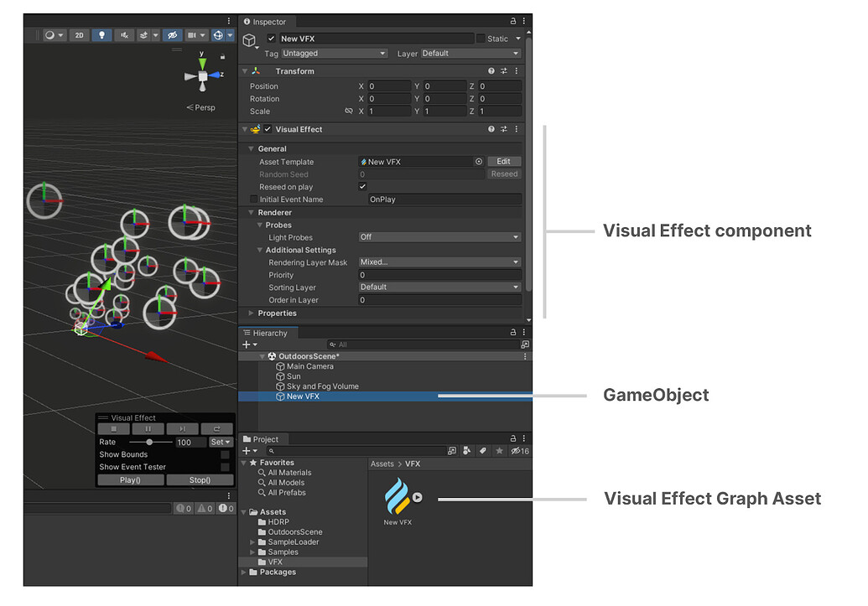868x606 pixels.
Task: Click the Inspector lock icon
Action: (x=512, y=21)
